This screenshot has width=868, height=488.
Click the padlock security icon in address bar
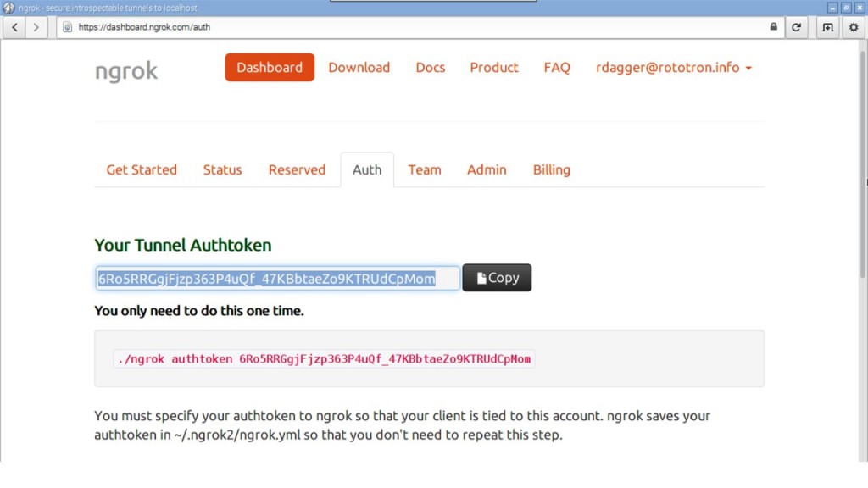coord(773,27)
